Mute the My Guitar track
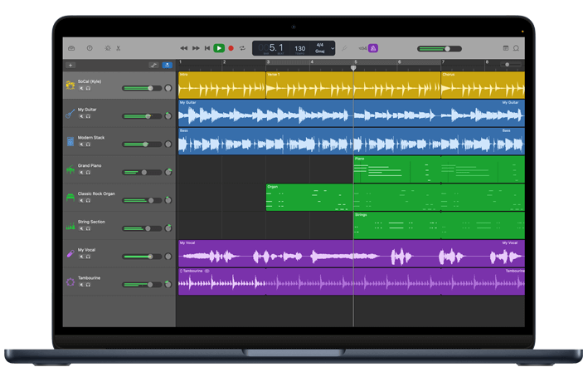 pyautogui.click(x=81, y=116)
